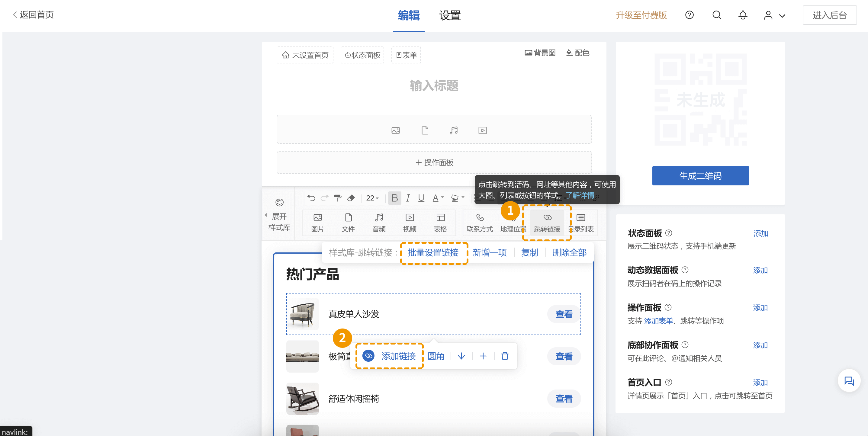Toggle bold formatting in the editor
The height and width of the screenshot is (436, 868).
tap(394, 198)
